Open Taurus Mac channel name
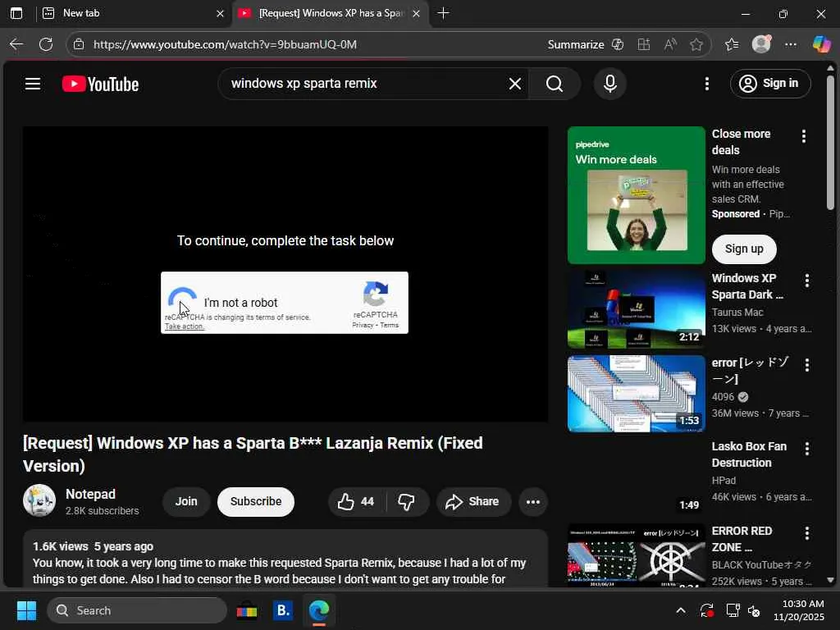 coord(737,312)
